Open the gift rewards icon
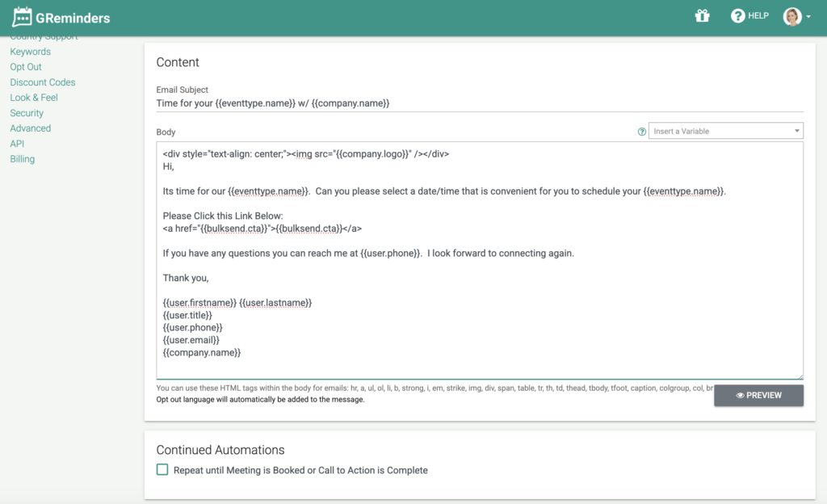The image size is (827, 504). [702, 16]
